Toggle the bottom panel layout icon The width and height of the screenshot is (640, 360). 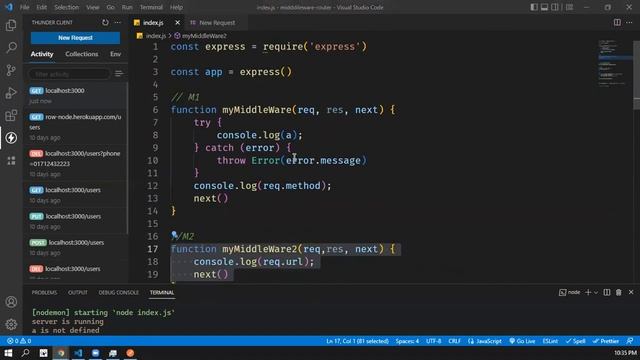(x=544, y=7)
